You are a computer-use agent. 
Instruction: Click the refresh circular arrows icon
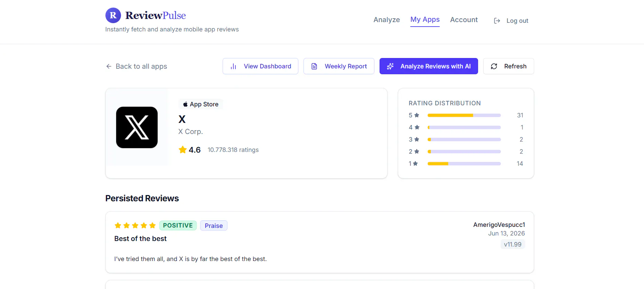[494, 66]
